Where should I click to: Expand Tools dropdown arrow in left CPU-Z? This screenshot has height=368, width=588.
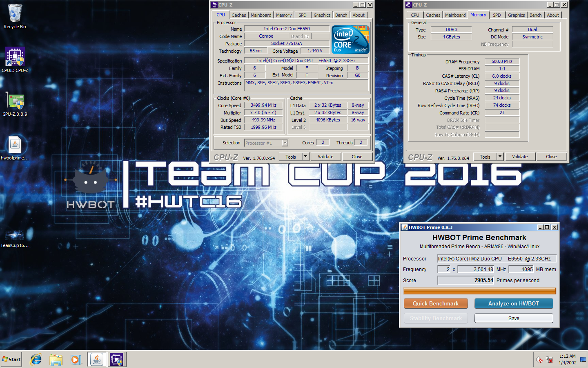click(305, 157)
